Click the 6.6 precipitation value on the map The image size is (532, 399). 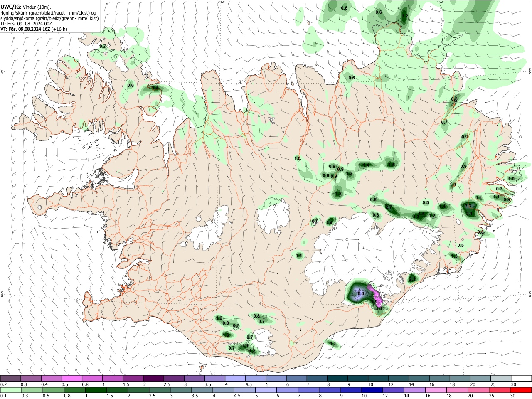(361, 293)
